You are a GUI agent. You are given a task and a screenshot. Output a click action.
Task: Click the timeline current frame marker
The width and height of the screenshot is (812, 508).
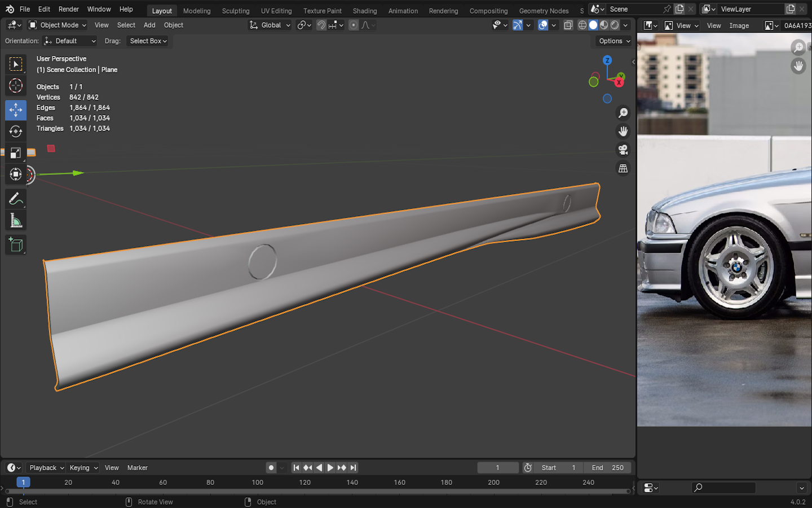pyautogui.click(x=23, y=482)
